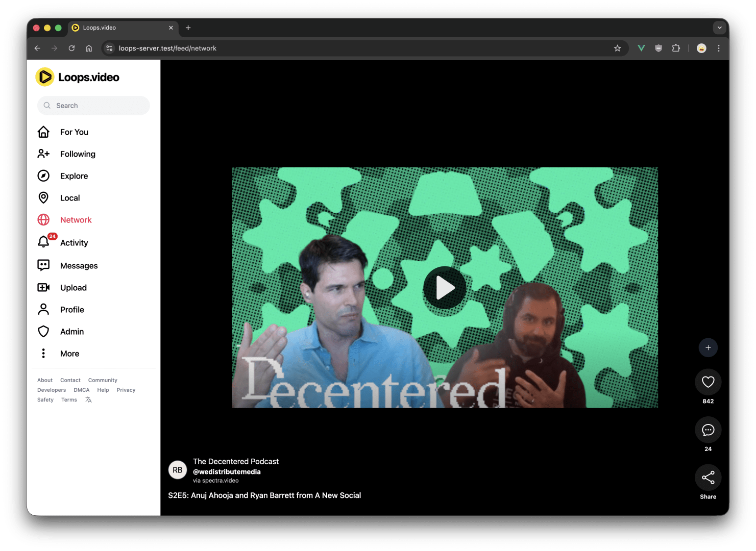The height and width of the screenshot is (551, 756).
Task: Play the Decentered podcast video
Action: coord(445,287)
